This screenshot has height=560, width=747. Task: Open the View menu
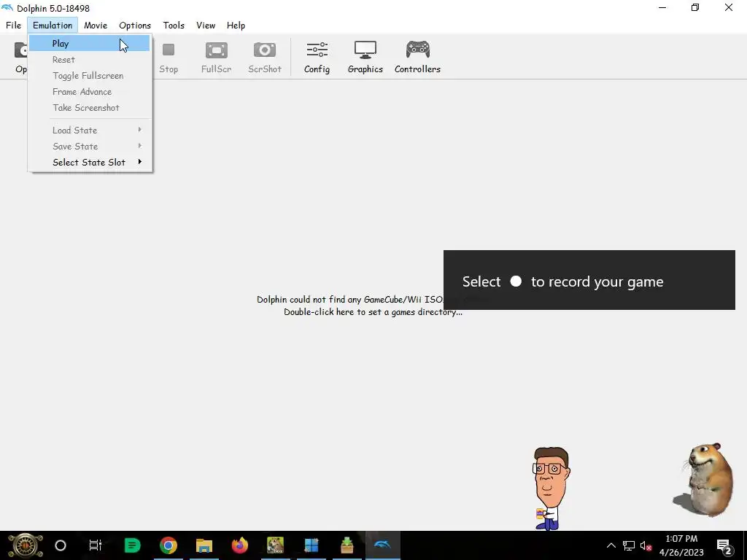coord(206,26)
